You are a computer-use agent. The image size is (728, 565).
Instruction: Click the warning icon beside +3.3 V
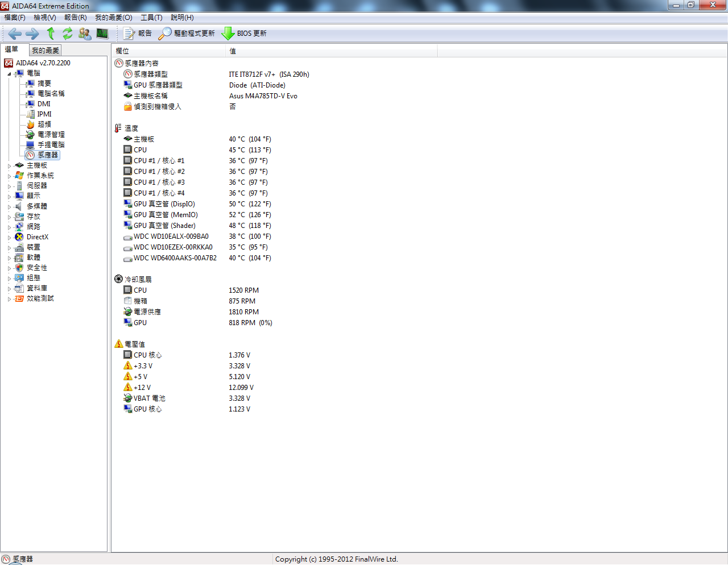click(128, 365)
